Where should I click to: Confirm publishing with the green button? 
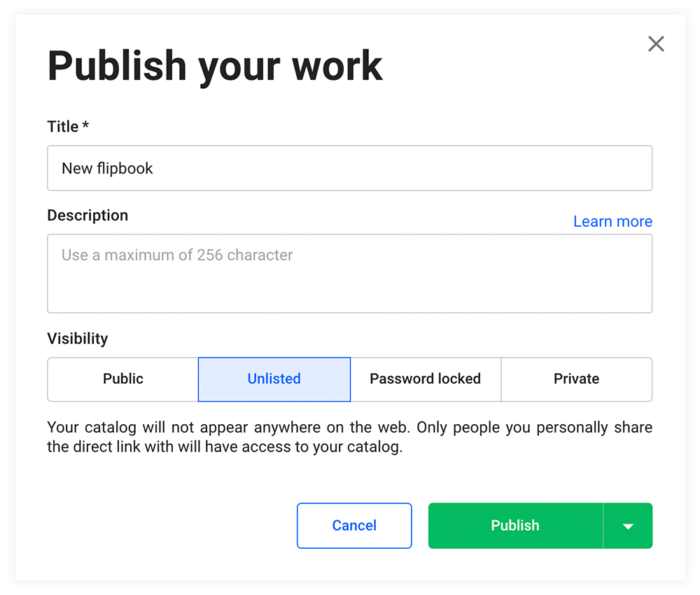click(514, 526)
